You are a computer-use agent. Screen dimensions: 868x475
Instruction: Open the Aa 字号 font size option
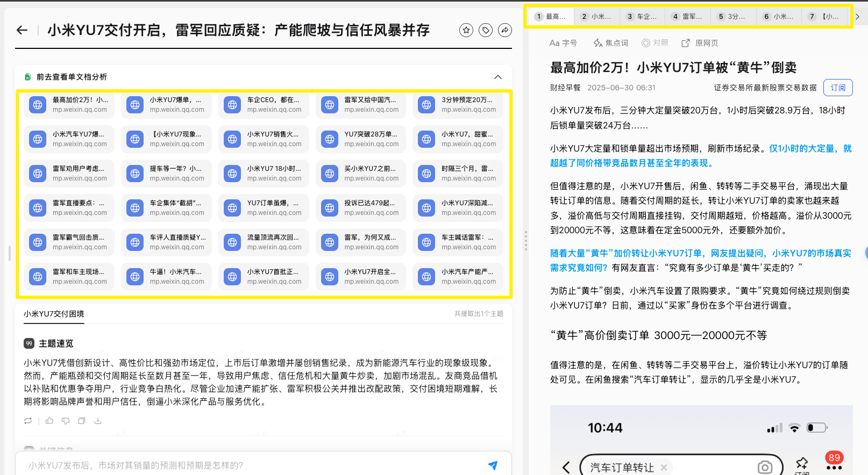[x=563, y=43]
